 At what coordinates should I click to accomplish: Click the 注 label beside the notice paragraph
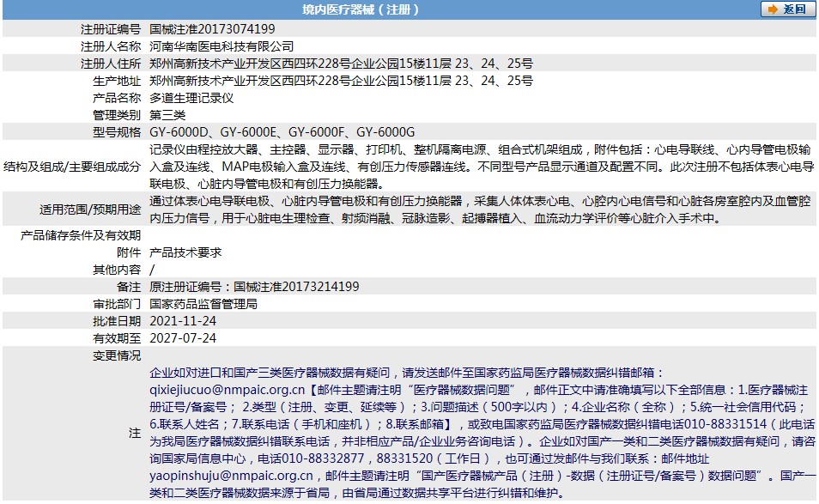pyautogui.click(x=135, y=433)
